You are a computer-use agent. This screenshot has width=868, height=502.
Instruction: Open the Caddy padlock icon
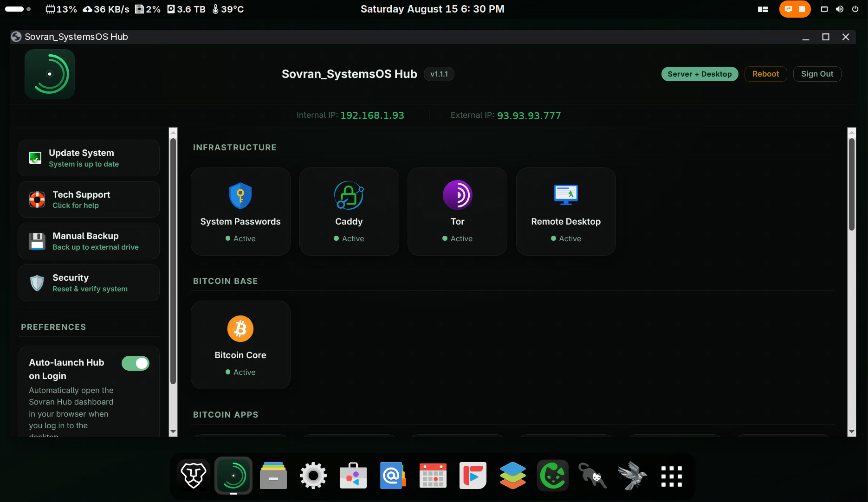coord(349,195)
